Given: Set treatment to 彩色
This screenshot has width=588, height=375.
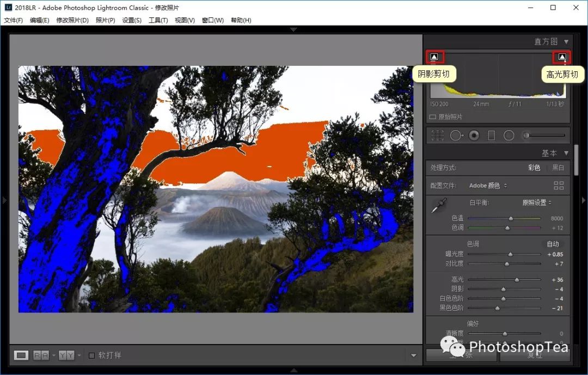Looking at the screenshot, I should (x=534, y=168).
